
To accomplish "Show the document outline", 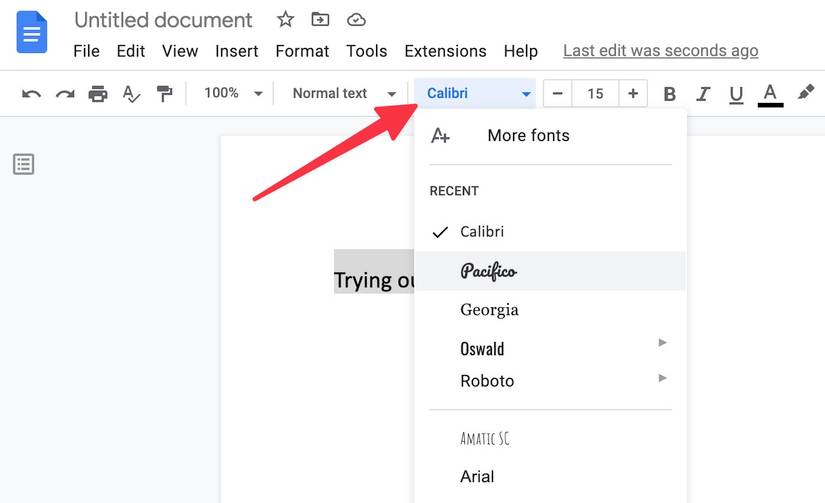I will pyautogui.click(x=24, y=164).
